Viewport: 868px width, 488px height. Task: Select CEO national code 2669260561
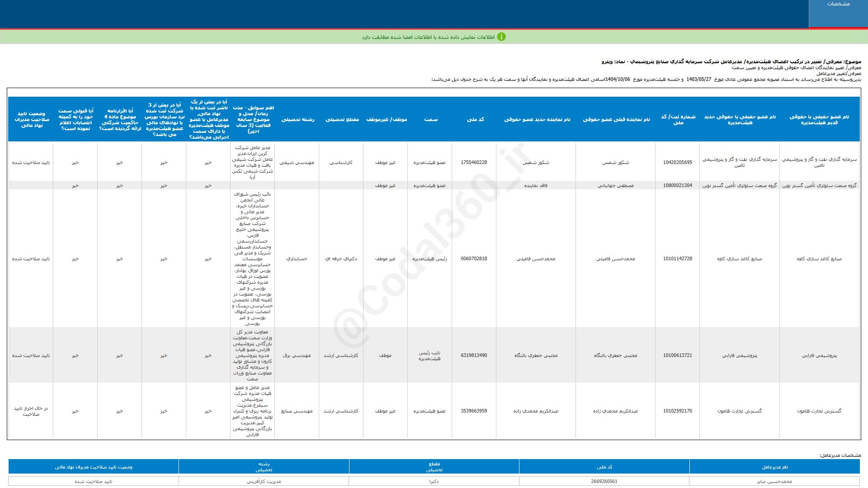[604, 481]
